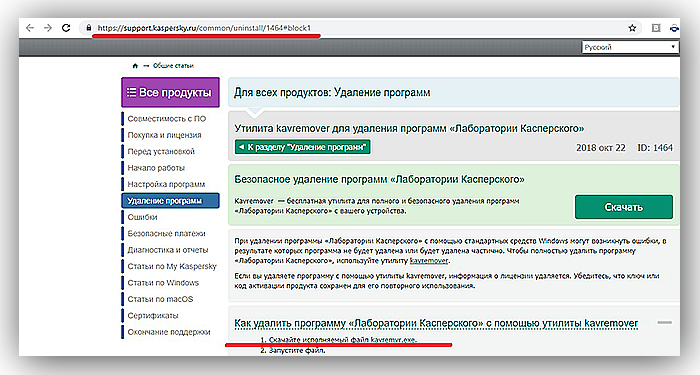
Task: Select Статьи по My Kaspersky in sidebar
Action: click(x=172, y=267)
